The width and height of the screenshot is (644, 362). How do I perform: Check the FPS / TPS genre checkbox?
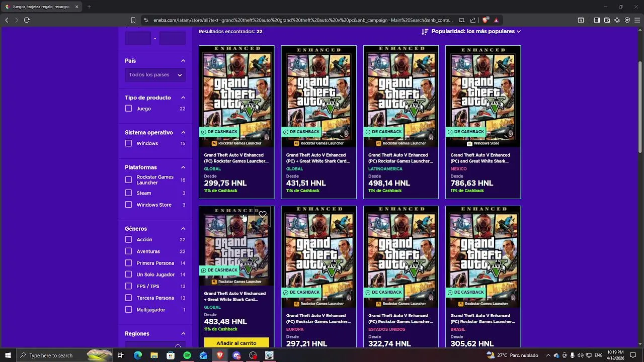(x=128, y=286)
